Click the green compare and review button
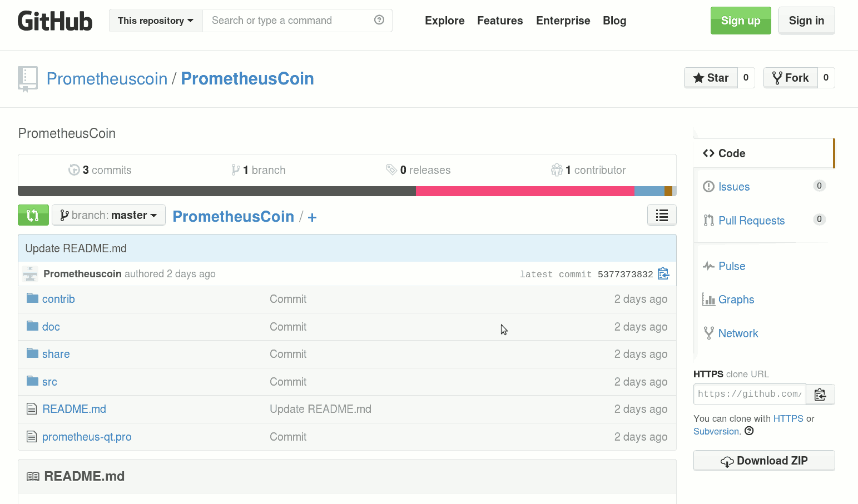Screen dimensions: 858x504 click(33, 215)
